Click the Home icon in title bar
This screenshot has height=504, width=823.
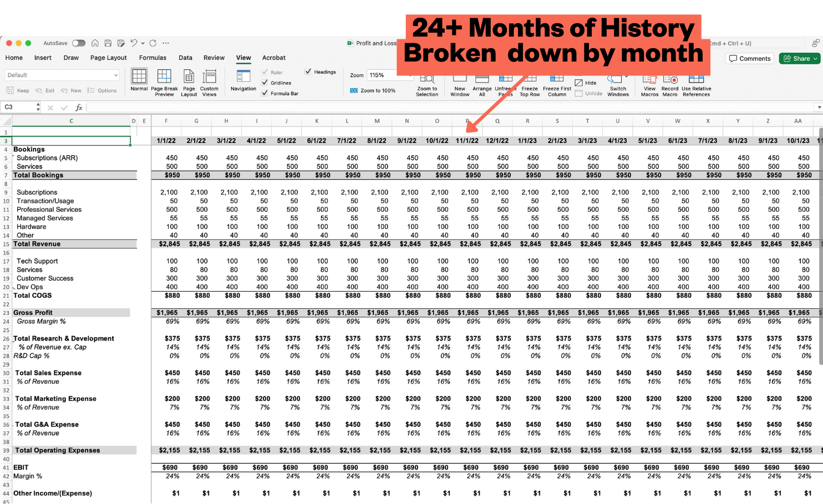coord(95,43)
